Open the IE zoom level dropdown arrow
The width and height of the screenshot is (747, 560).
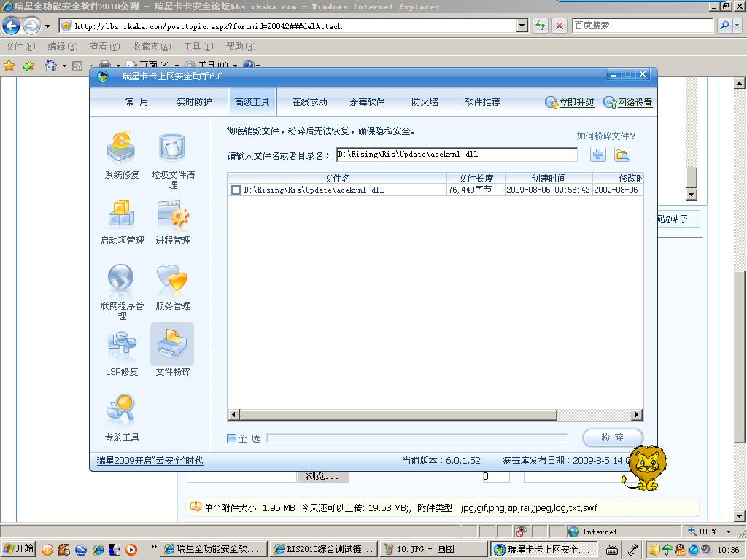728,532
